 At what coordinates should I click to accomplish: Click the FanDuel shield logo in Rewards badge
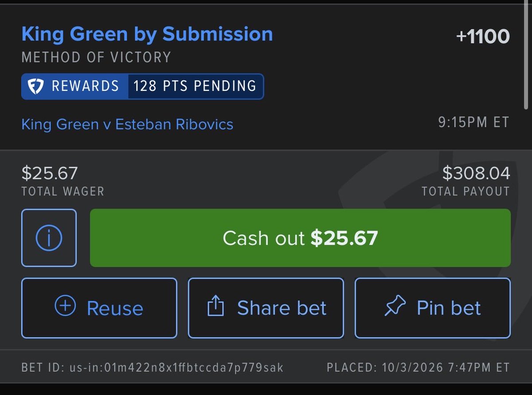click(35, 86)
